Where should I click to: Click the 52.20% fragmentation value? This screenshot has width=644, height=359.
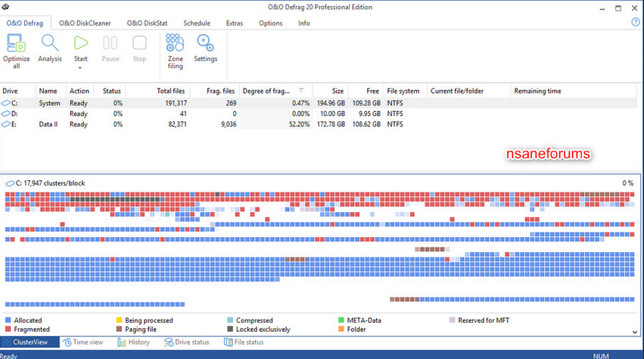coord(299,124)
